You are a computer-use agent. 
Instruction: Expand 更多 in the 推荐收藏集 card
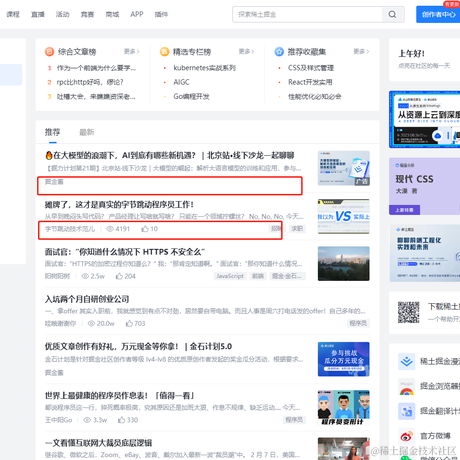click(x=361, y=52)
